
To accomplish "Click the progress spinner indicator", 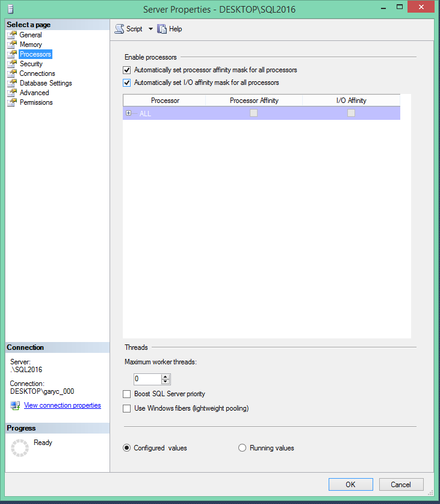I will pyautogui.click(x=20, y=448).
